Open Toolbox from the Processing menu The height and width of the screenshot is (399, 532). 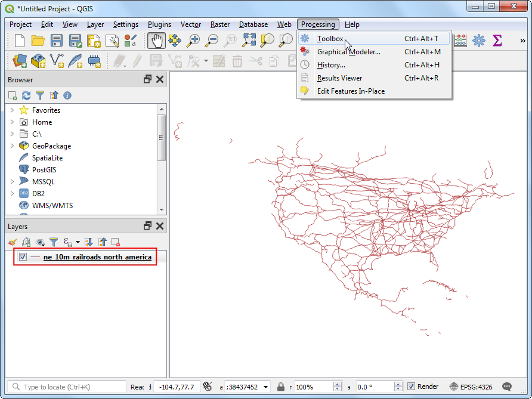pyautogui.click(x=330, y=39)
